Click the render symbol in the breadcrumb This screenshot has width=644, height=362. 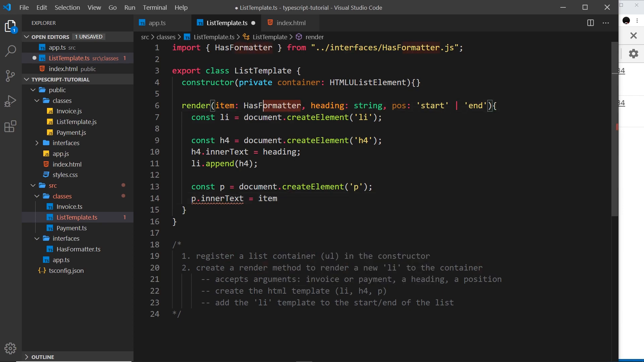314,37
